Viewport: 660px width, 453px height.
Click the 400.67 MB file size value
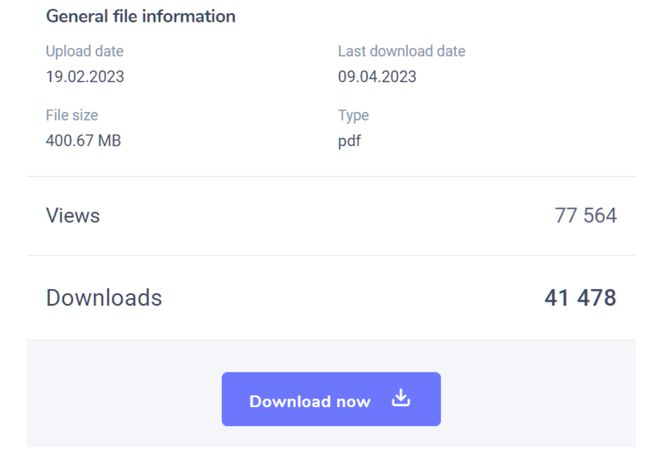(83, 140)
